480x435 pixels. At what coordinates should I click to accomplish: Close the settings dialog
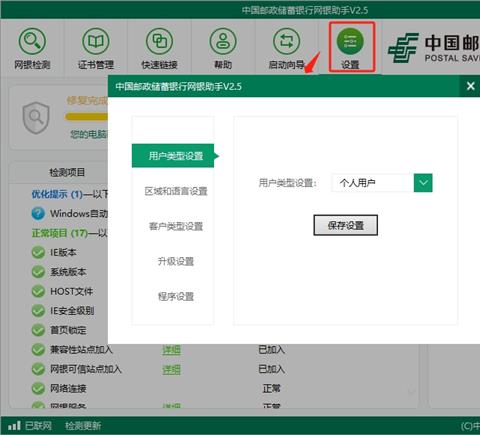[471, 86]
